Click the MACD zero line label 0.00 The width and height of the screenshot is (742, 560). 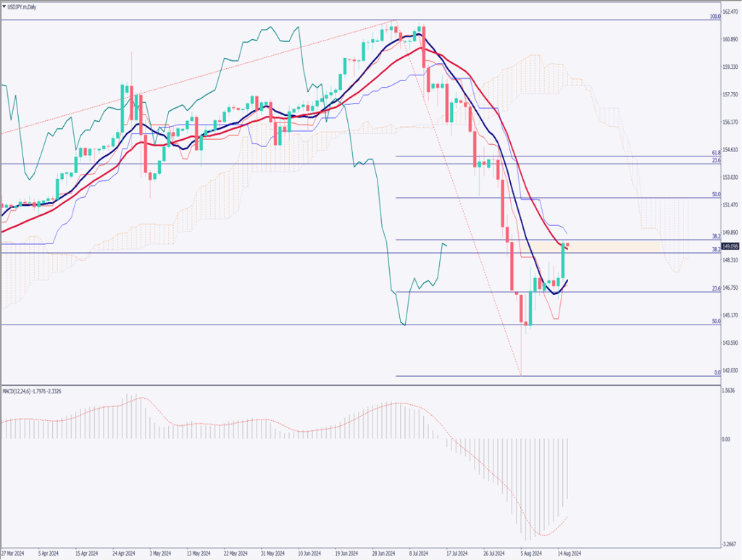tap(727, 439)
